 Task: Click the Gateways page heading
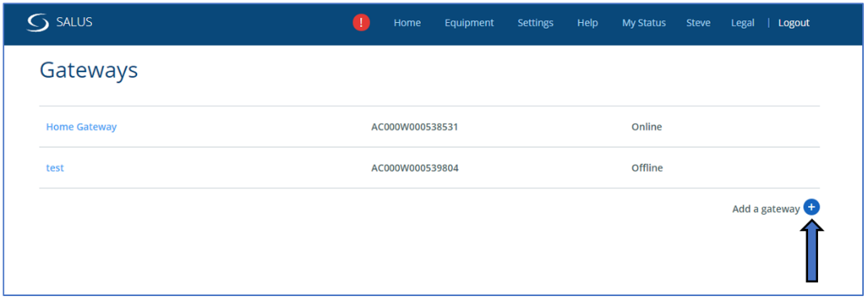tap(89, 71)
